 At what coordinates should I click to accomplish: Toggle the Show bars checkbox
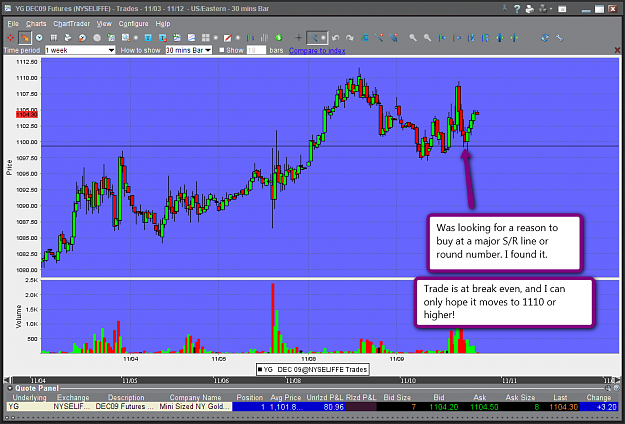[x=222, y=50]
